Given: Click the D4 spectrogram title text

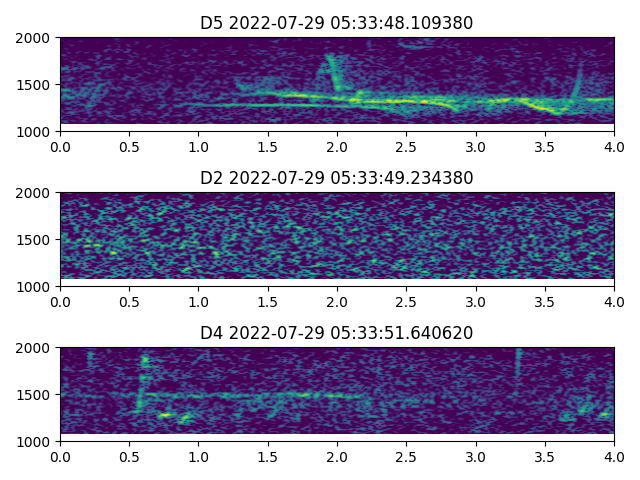Looking at the screenshot, I should pos(337,333).
